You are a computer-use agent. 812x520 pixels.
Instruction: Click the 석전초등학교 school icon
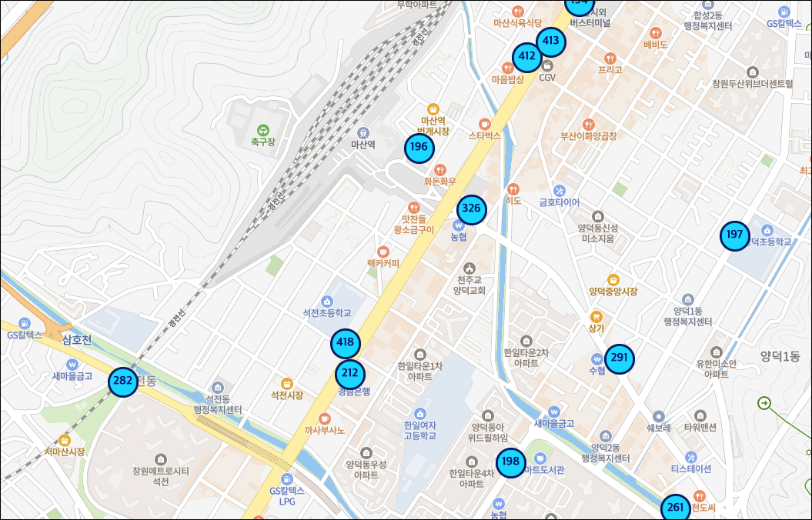tap(327, 301)
